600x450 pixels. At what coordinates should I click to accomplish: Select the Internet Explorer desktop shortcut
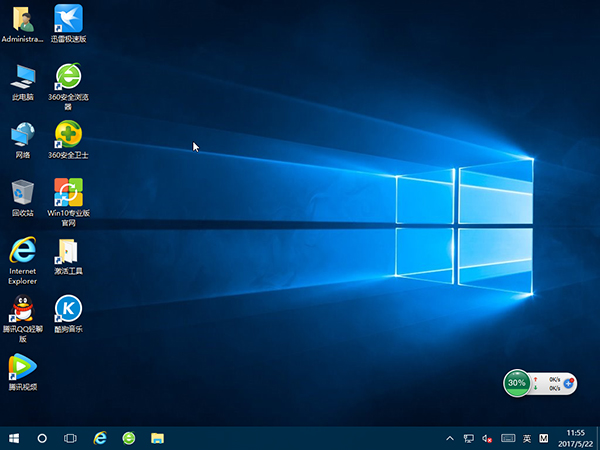click(x=22, y=251)
